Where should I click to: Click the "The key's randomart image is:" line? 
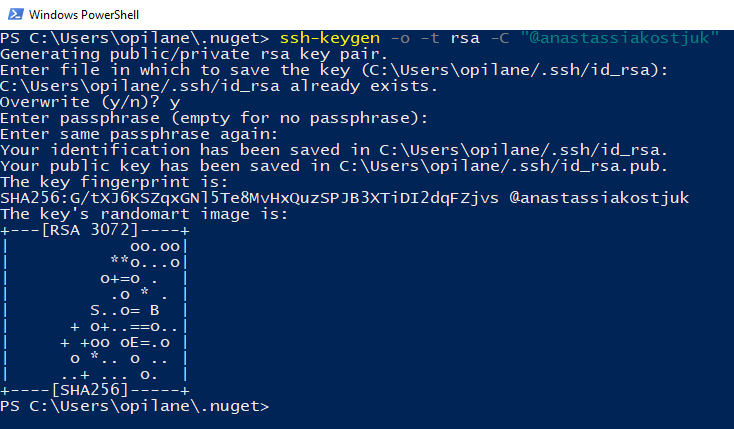coord(144,214)
